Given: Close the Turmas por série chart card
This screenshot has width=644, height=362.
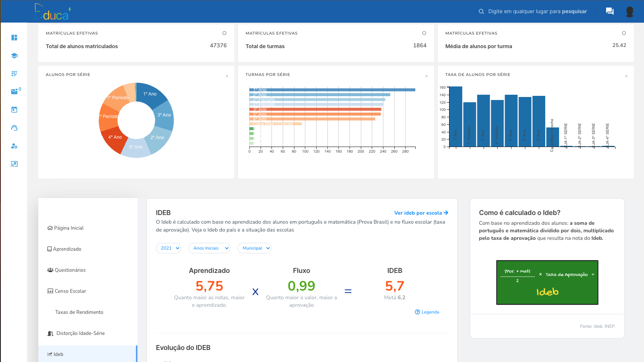Looking at the screenshot, I should click(x=427, y=76).
